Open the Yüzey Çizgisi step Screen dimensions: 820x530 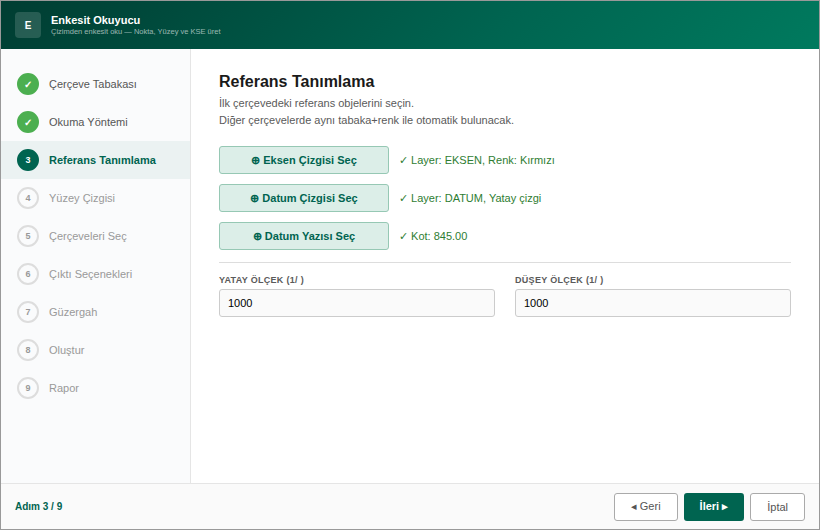tap(96, 198)
